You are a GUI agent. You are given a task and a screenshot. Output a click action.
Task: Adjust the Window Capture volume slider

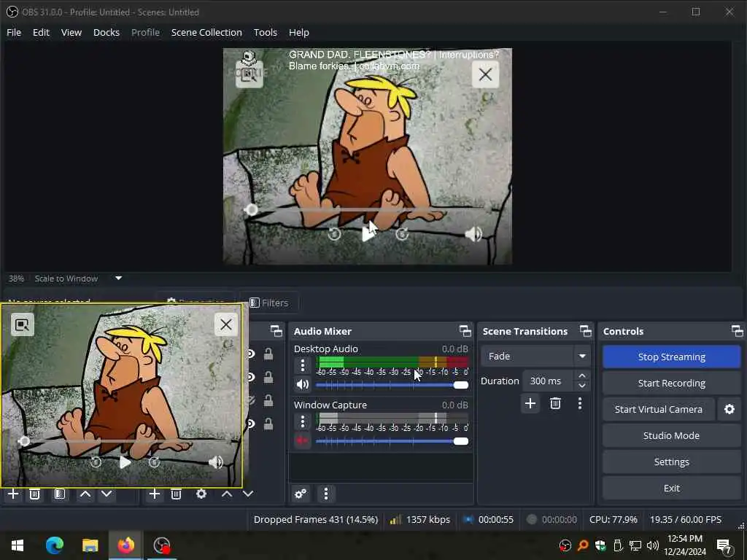(392, 441)
